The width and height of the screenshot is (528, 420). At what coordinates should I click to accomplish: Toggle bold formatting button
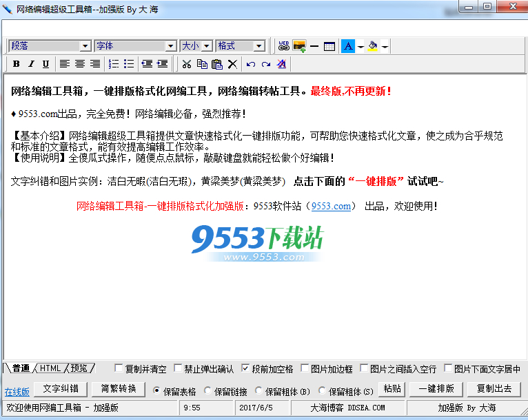coord(16,64)
